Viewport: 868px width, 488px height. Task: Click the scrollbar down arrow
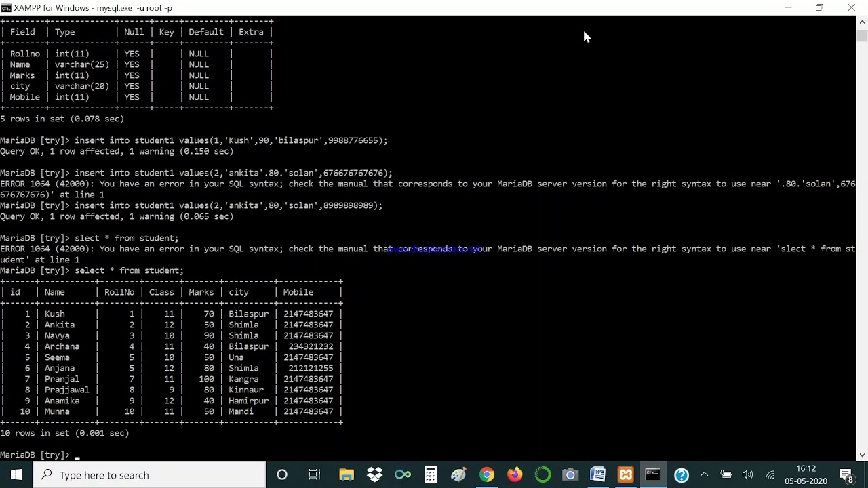(862, 455)
